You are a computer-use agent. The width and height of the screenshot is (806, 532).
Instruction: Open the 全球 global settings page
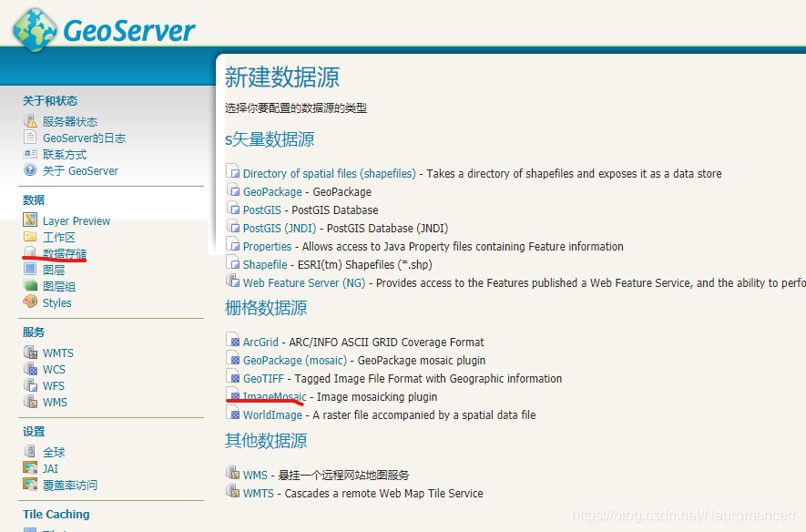54,453
